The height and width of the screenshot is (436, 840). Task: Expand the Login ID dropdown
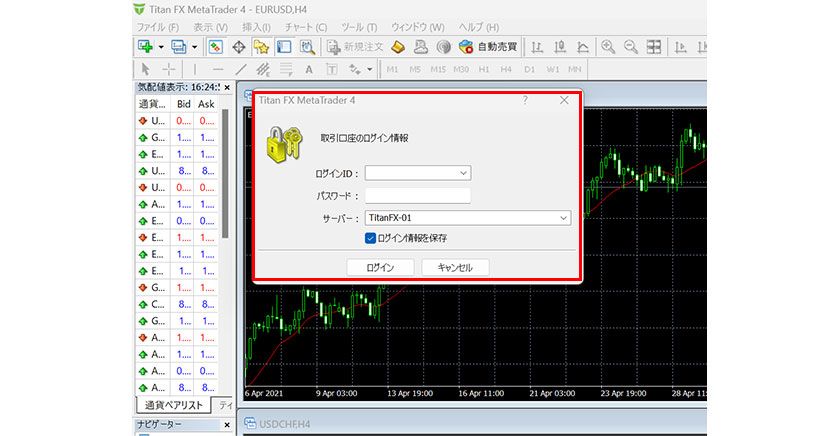click(x=464, y=173)
